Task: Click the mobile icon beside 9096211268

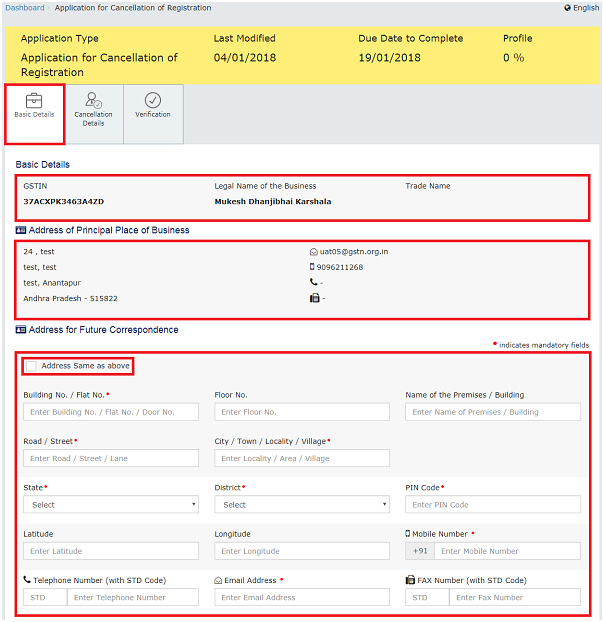Action: 312,267
